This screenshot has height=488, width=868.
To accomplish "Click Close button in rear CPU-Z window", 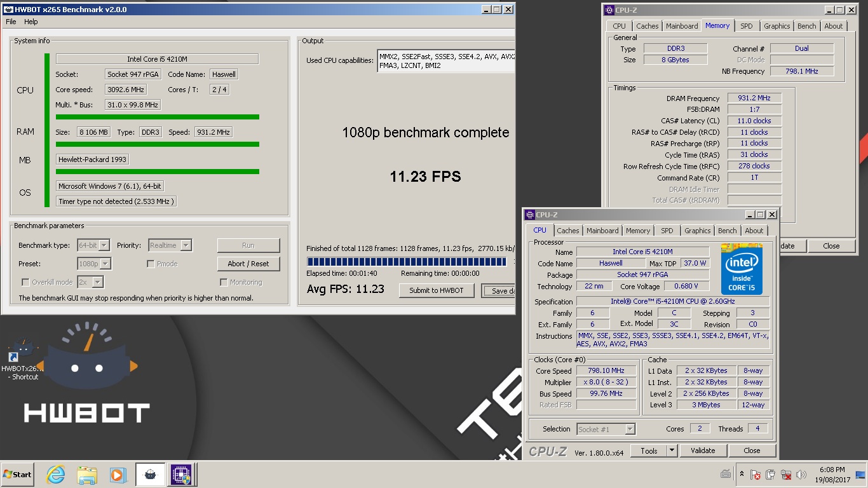I will tap(831, 246).
